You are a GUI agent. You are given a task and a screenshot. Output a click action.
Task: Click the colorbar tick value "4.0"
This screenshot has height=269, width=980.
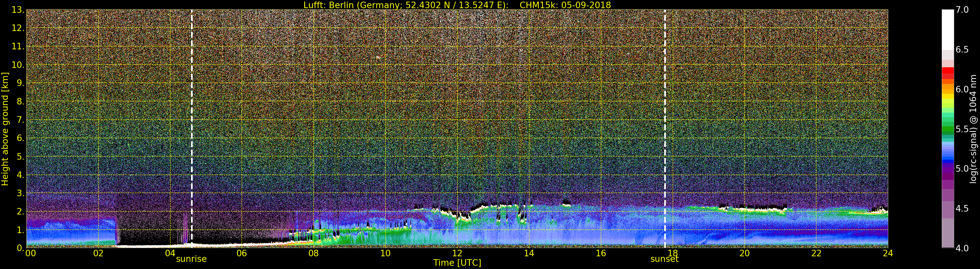pyautogui.click(x=962, y=248)
